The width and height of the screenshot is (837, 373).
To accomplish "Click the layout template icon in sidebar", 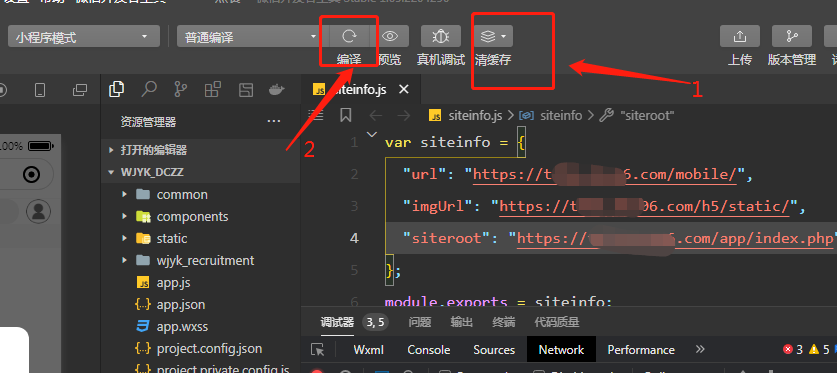I will pyautogui.click(x=246, y=89).
